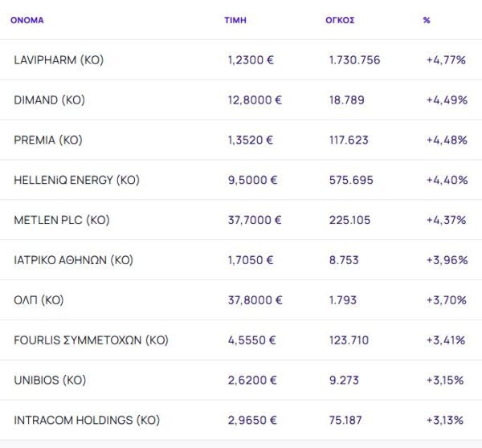Click ΟΛΠ price 37,8000 €
This screenshot has width=482, height=448.
pyautogui.click(x=255, y=300)
